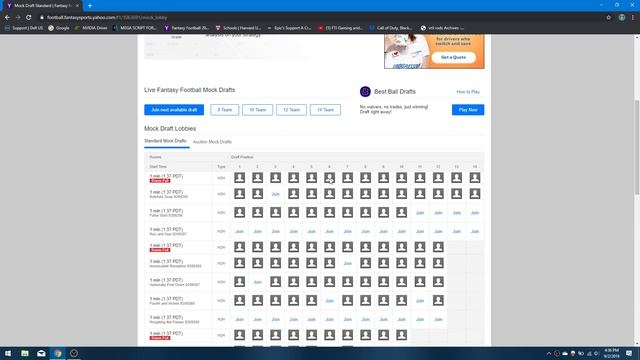Viewport: 640px width, 360px height.
Task: Bookmark this page with star icon
Action: [x=609, y=18]
